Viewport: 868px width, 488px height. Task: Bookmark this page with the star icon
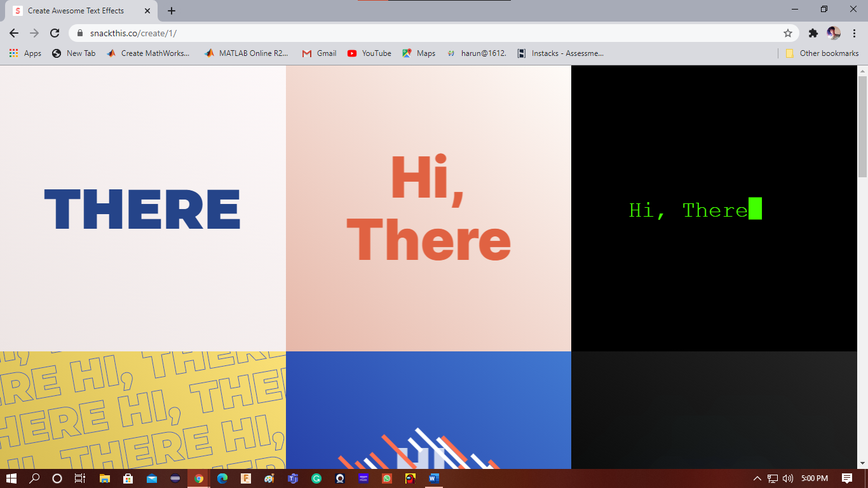pyautogui.click(x=786, y=32)
